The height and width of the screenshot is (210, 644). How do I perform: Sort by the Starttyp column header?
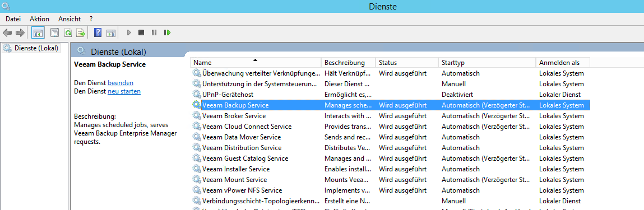click(487, 62)
